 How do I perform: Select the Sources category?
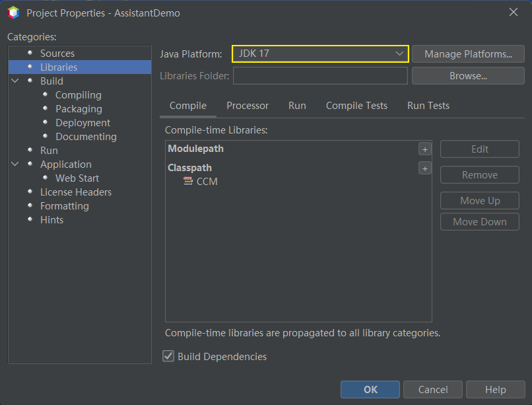click(57, 54)
